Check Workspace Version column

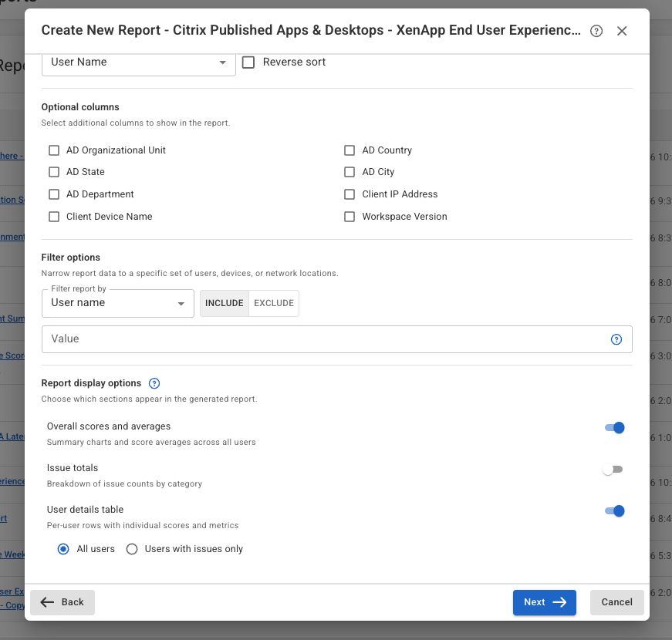click(x=350, y=217)
